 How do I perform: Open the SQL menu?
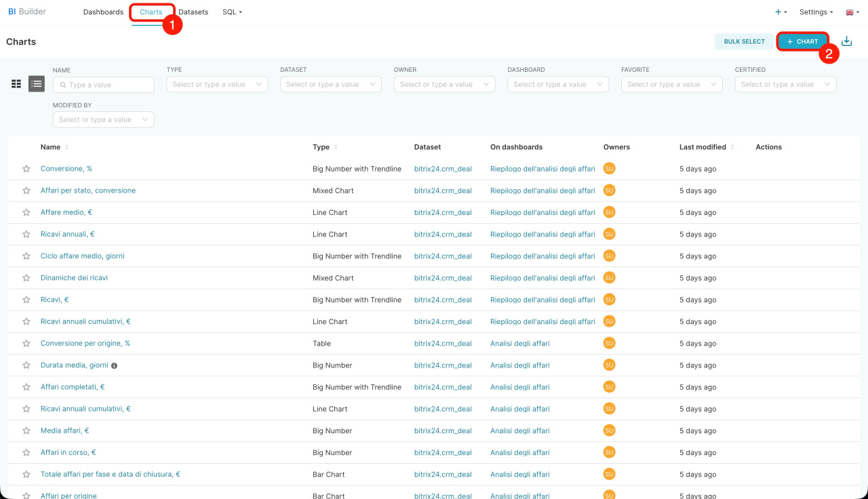232,12
